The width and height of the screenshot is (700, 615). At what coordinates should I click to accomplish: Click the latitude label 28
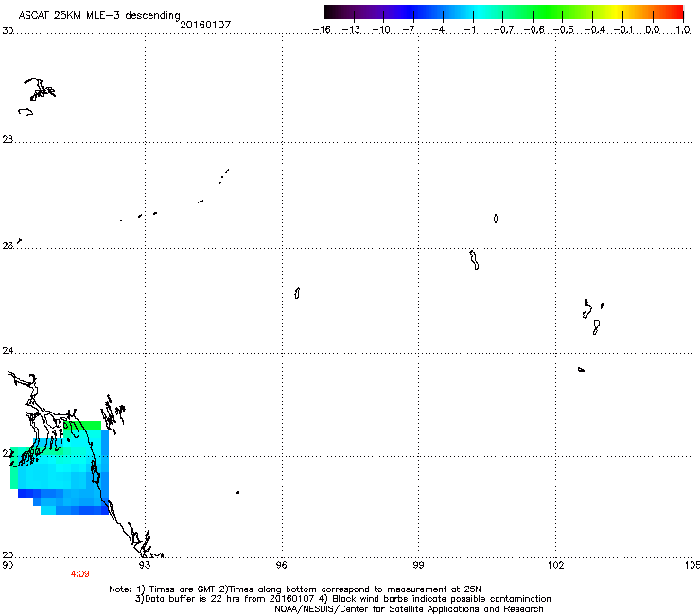click(x=8, y=139)
